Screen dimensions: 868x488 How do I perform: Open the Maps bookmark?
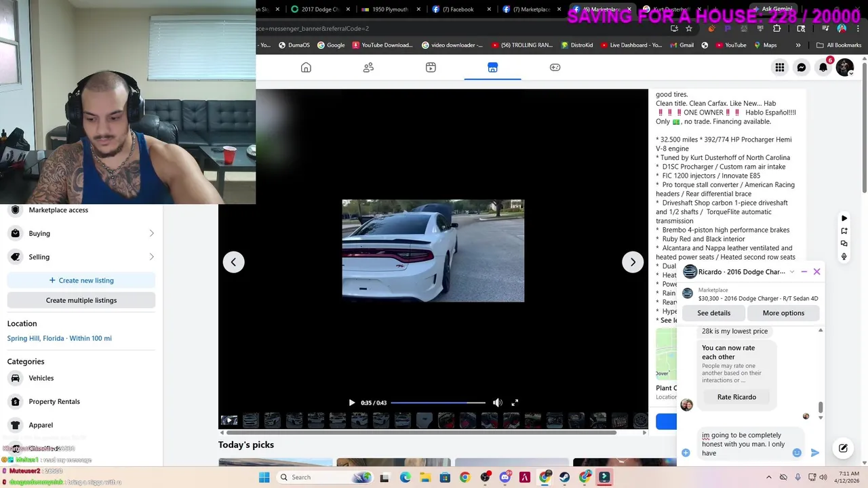pos(765,45)
